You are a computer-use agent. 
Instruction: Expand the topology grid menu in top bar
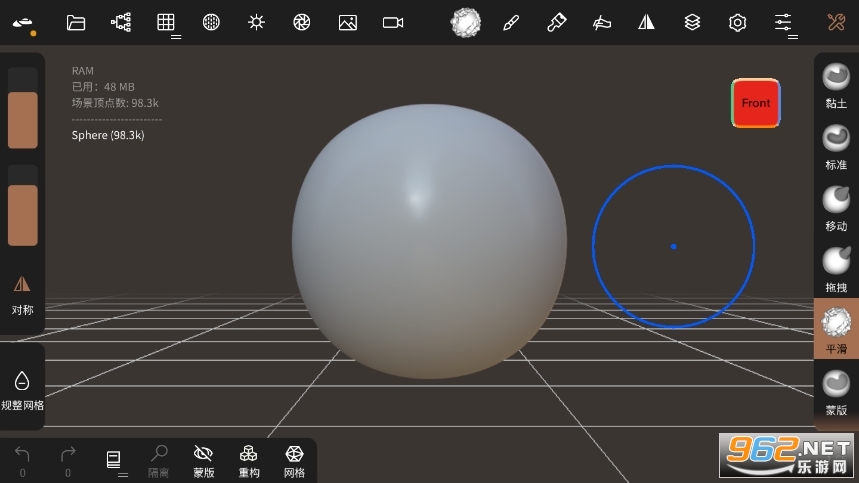click(x=167, y=23)
